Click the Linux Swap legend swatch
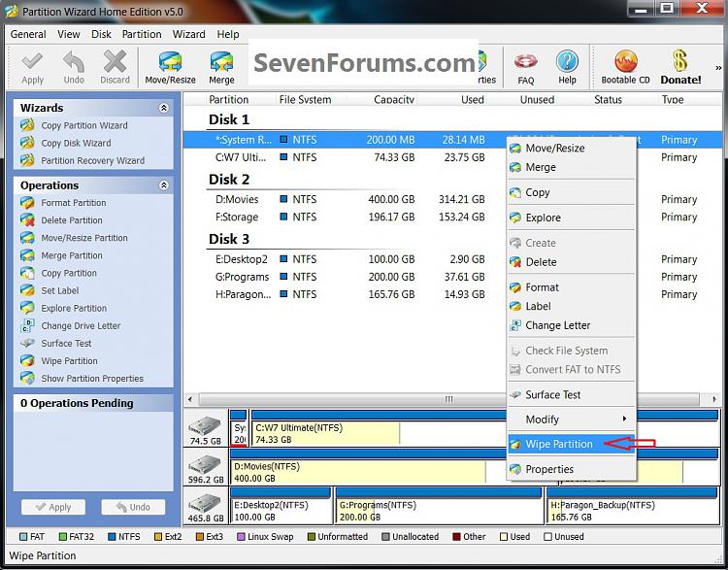Image resolution: width=728 pixels, height=570 pixels. (241, 537)
